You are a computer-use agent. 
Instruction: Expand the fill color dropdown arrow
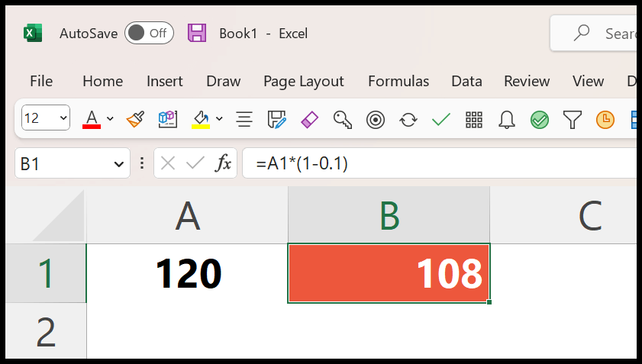(219, 119)
